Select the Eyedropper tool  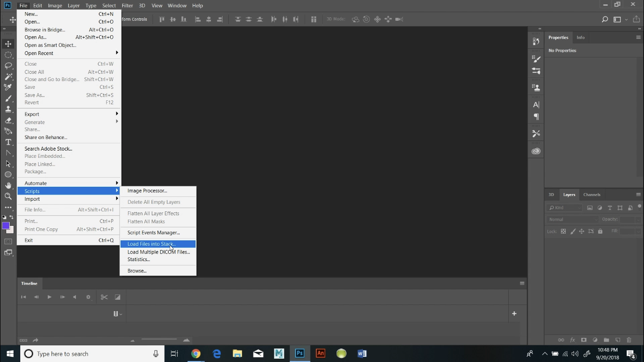tap(8, 87)
